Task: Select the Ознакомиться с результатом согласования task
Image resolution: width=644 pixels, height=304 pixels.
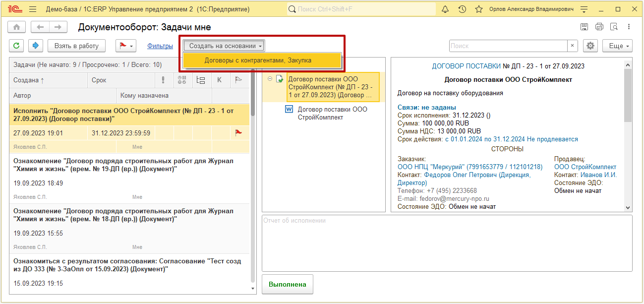Action: pyautogui.click(x=129, y=265)
